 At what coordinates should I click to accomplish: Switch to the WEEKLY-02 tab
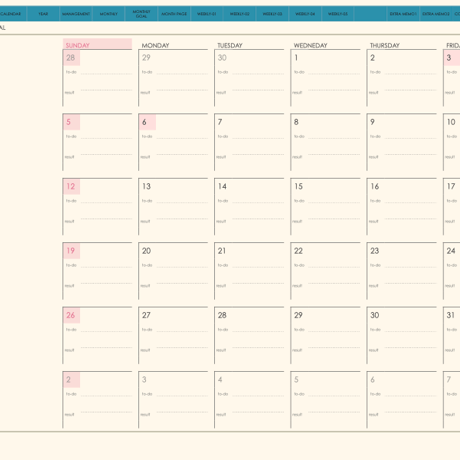[x=239, y=14]
